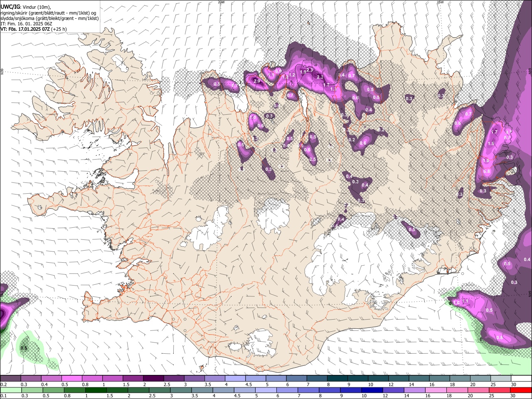Click the "12" label in the upper legend
The width and height of the screenshot is (532, 399).
pos(390,384)
